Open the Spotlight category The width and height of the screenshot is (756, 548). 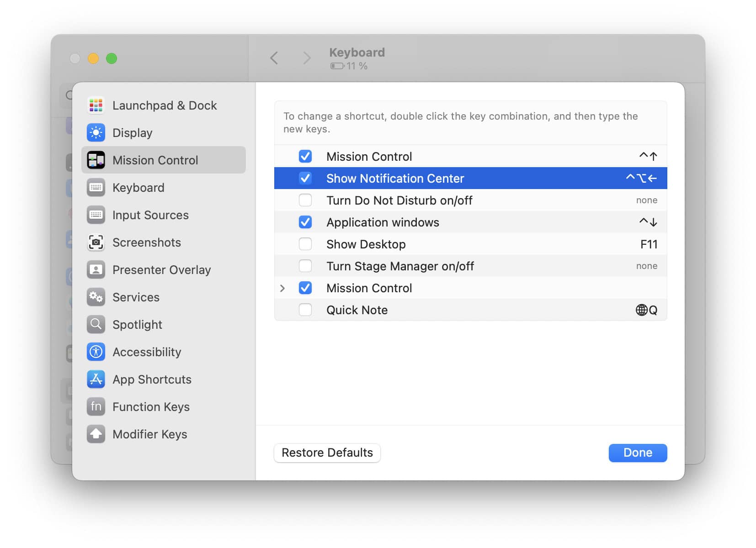click(x=164, y=325)
